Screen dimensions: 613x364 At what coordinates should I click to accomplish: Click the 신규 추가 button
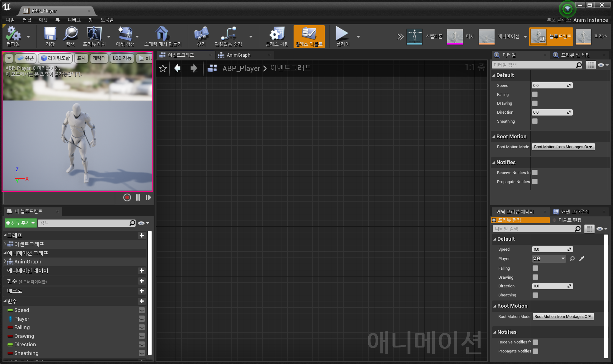click(21, 223)
